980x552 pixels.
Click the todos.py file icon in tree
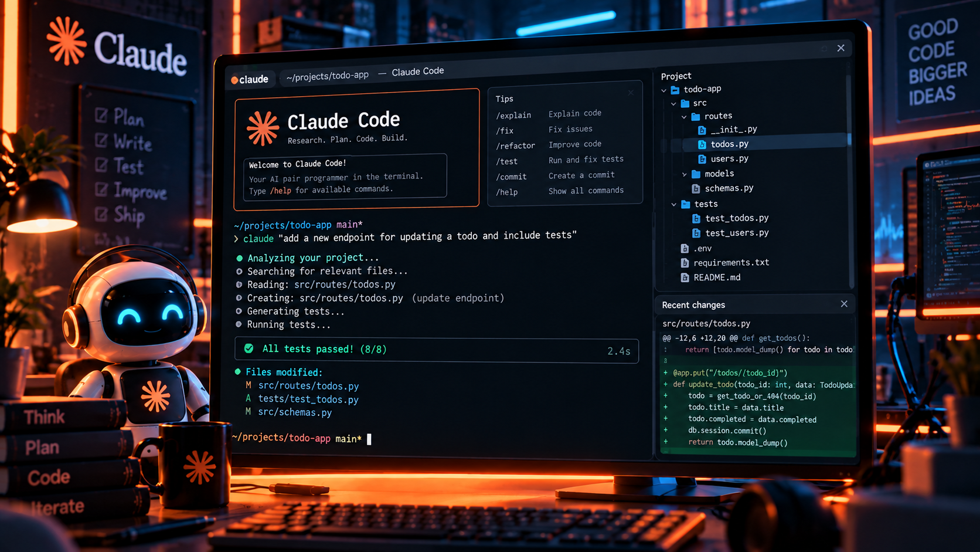[702, 144]
